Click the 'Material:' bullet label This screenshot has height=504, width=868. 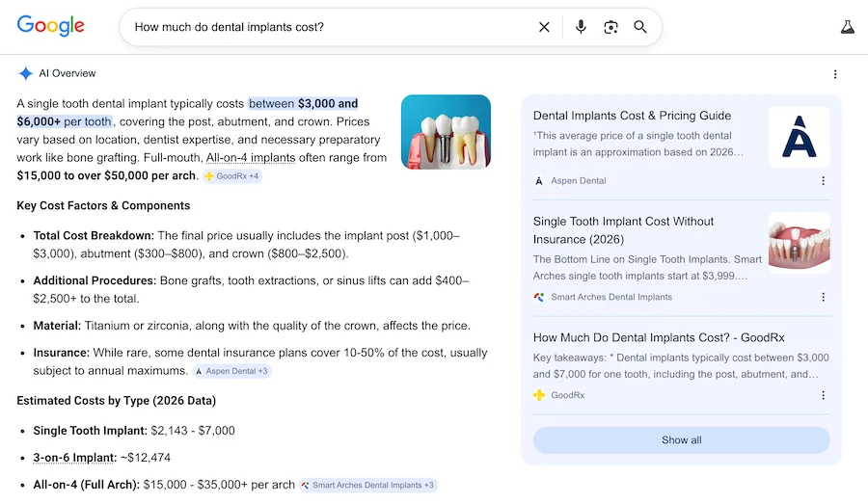point(57,326)
